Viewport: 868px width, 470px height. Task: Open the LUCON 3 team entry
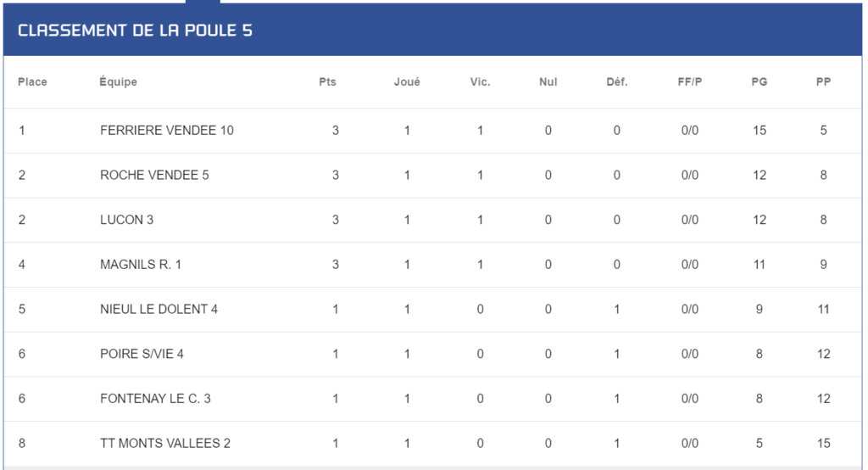126,220
